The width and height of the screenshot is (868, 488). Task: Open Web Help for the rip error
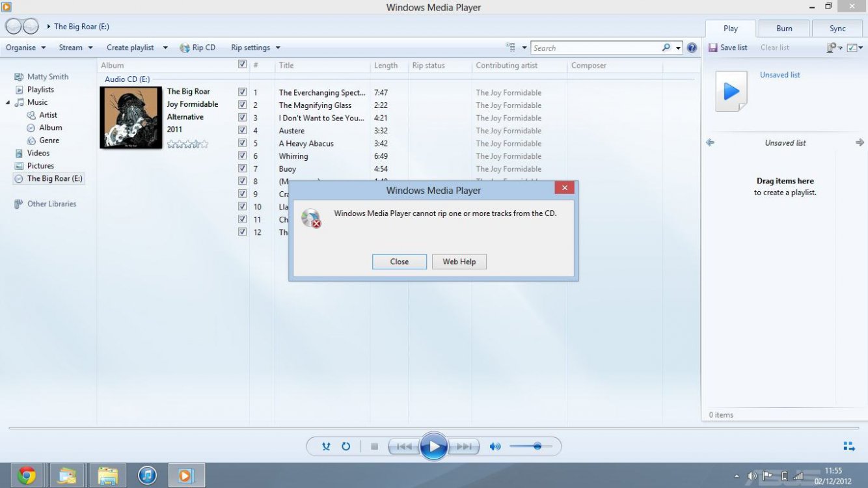pyautogui.click(x=459, y=262)
